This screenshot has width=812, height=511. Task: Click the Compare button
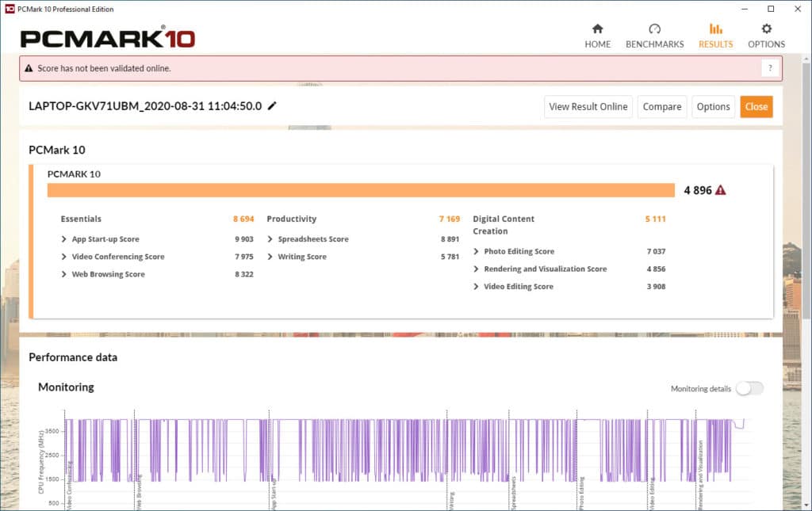coord(662,106)
